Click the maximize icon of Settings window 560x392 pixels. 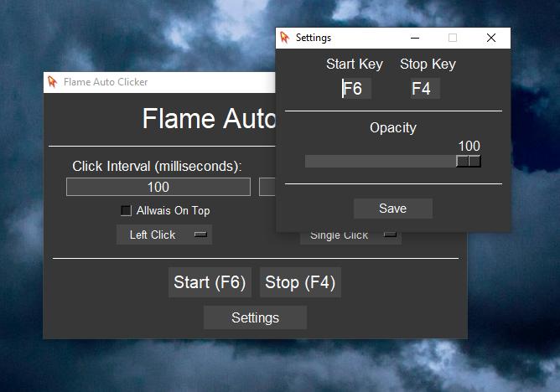coord(453,38)
